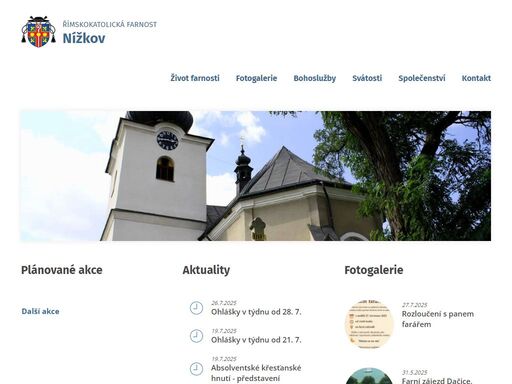The height and width of the screenshot is (384, 512).
Task: Open the Život farnosti menu item
Action: (x=195, y=78)
